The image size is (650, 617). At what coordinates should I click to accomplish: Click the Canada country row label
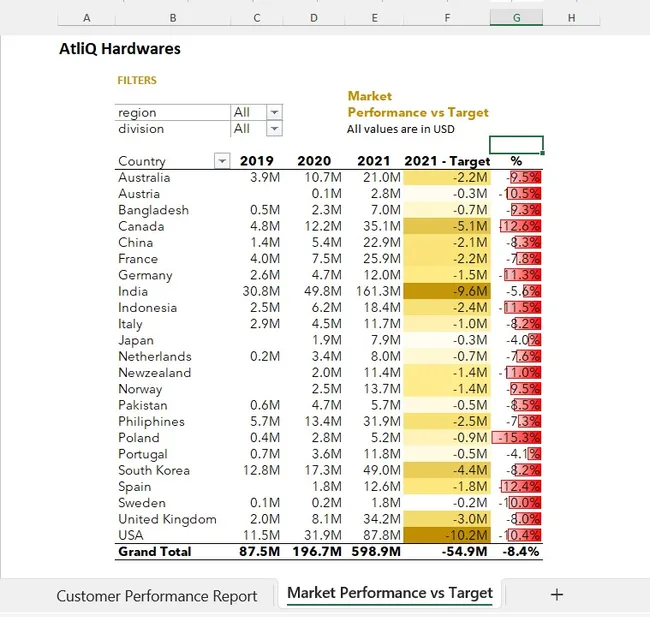(141, 226)
